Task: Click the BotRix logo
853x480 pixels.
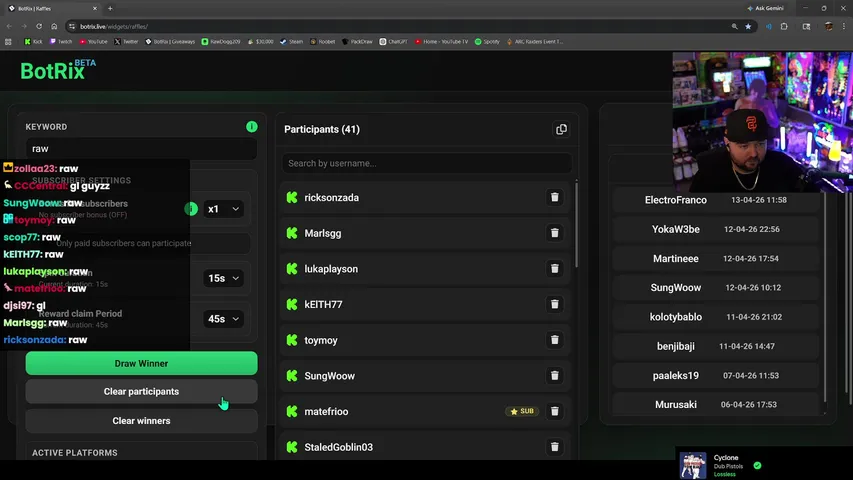Action: tap(58, 70)
